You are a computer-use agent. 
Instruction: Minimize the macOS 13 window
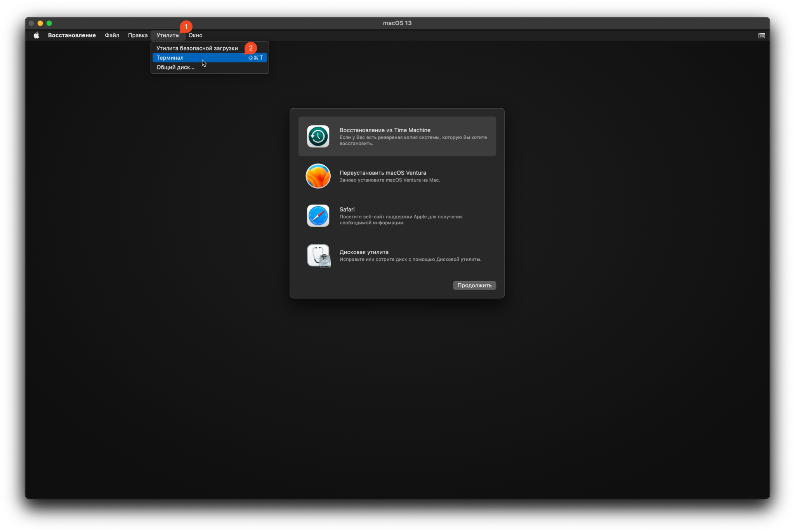40,23
